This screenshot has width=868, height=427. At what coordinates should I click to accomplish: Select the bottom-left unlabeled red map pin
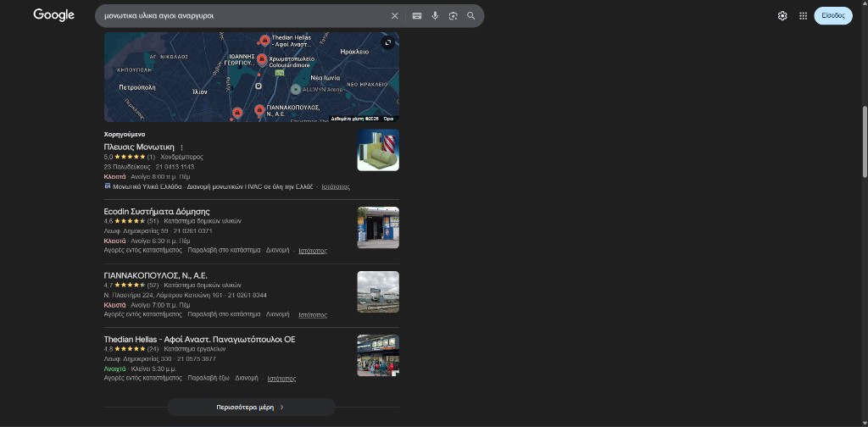237,113
